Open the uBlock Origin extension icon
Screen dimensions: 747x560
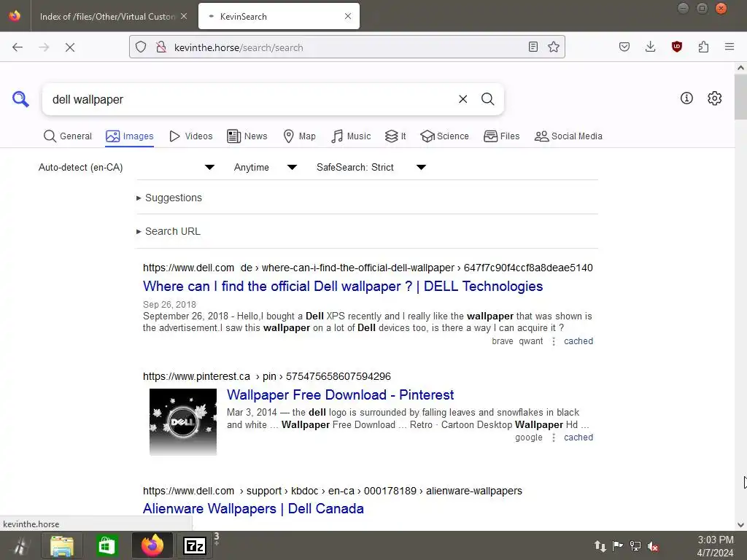tap(676, 47)
